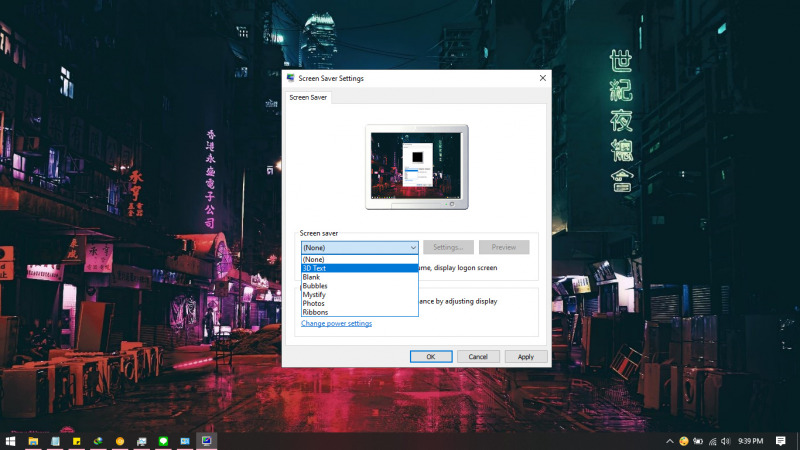Choose (None) from the dropdown list

click(x=360, y=259)
